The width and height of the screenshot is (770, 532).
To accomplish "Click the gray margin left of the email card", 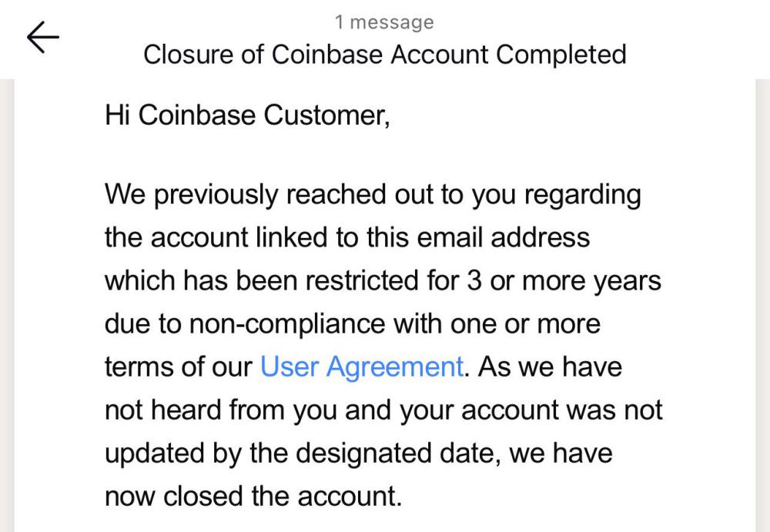I will click(7, 305).
